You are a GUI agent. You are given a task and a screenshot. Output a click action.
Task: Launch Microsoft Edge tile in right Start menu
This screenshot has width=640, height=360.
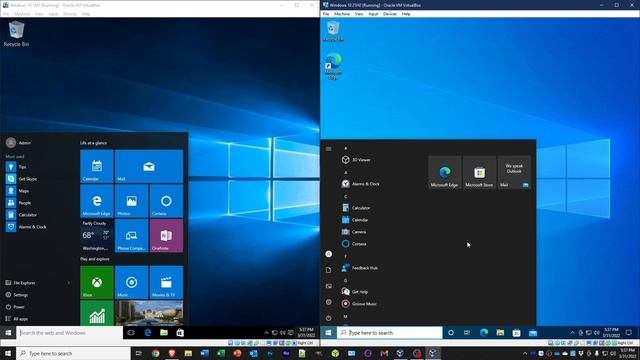pos(445,172)
